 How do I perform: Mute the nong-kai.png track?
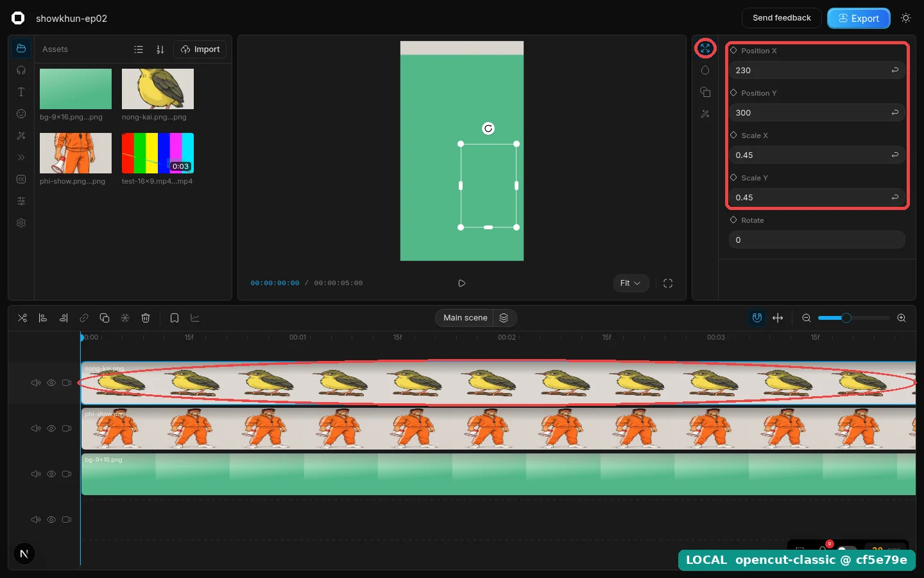[36, 383]
